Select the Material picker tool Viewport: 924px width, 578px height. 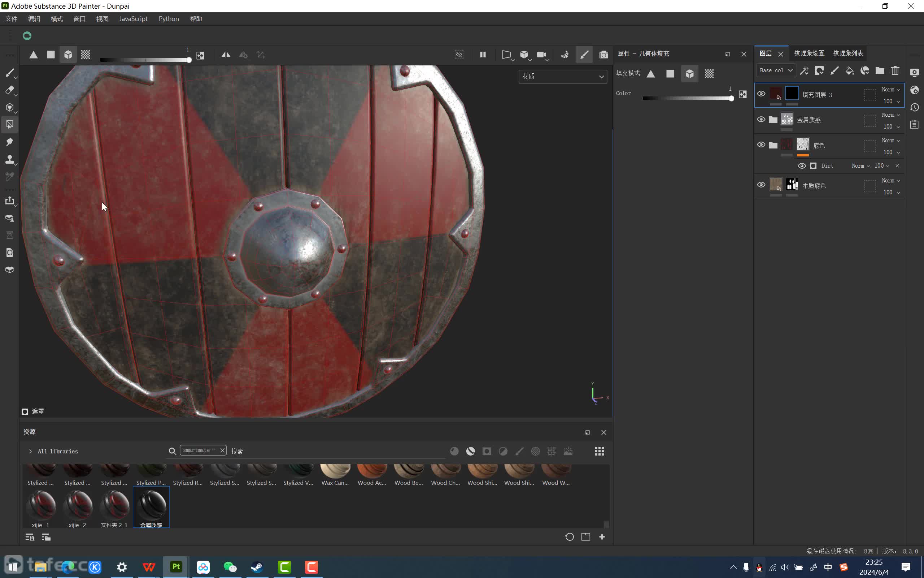9,176
